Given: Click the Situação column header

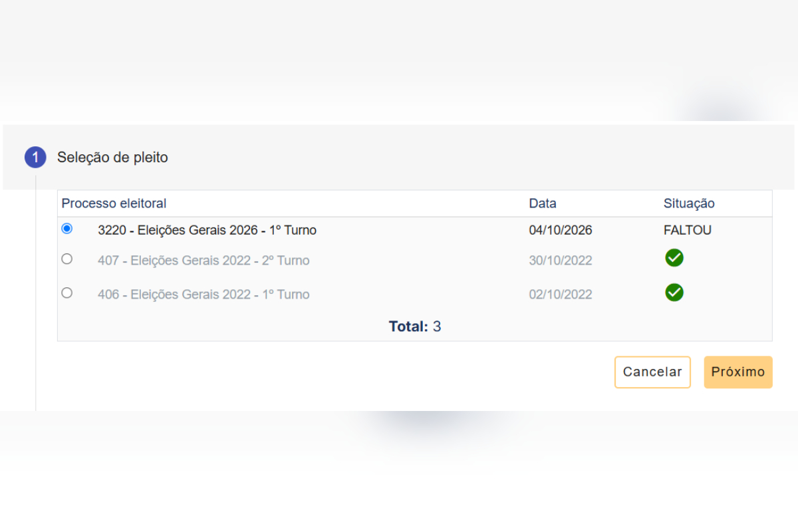Looking at the screenshot, I should pyautogui.click(x=689, y=203).
